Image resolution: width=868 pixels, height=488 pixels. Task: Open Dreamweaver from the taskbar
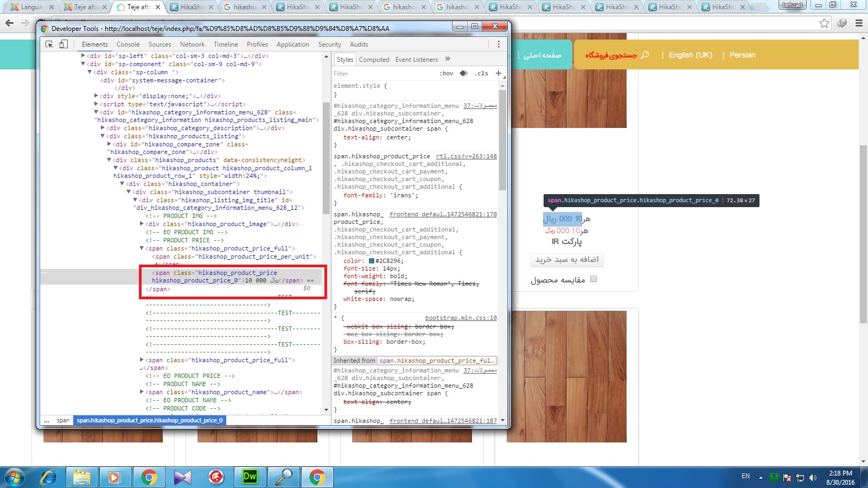click(x=250, y=477)
